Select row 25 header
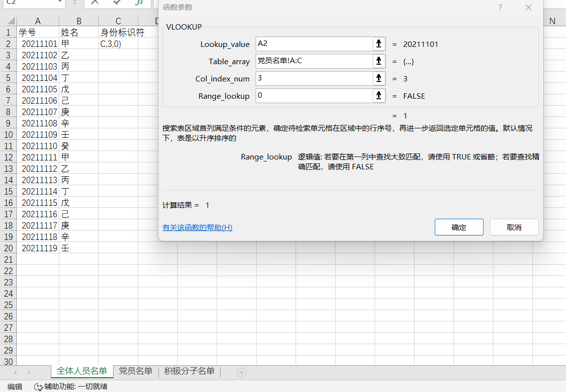 (x=8, y=305)
